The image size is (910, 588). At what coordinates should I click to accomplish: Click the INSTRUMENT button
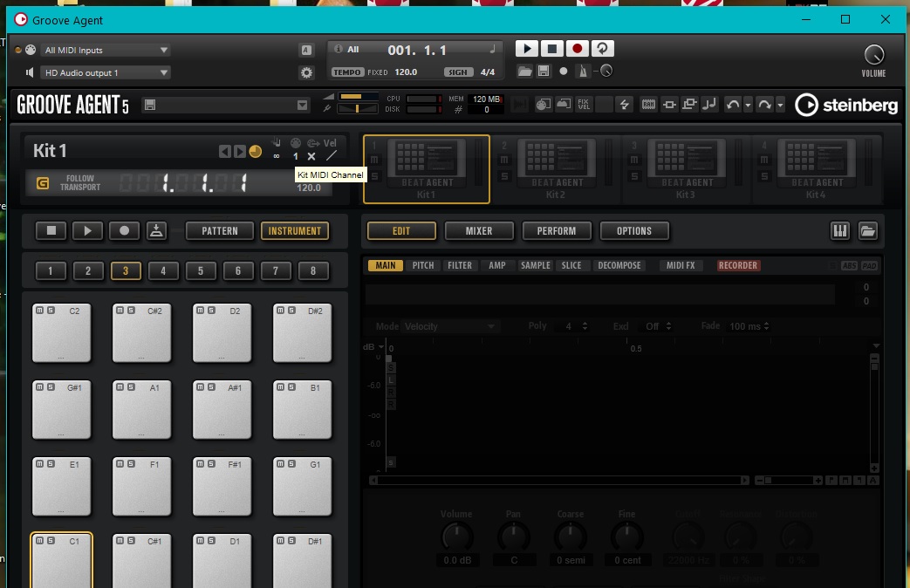point(295,231)
